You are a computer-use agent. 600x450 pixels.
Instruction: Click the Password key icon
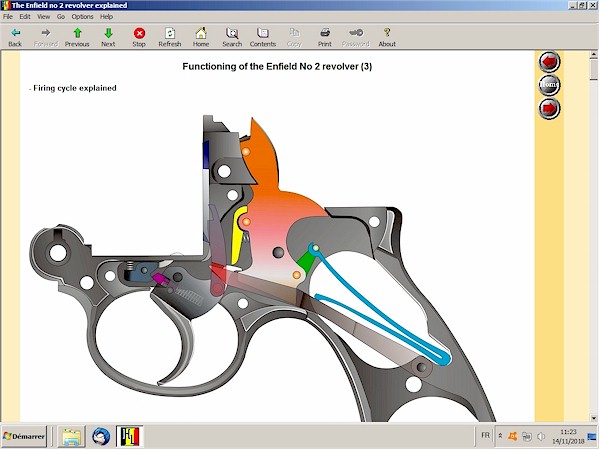click(356, 38)
